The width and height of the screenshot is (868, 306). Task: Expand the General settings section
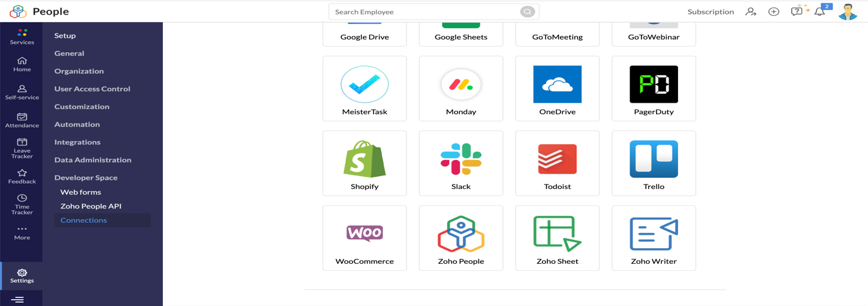(x=69, y=54)
